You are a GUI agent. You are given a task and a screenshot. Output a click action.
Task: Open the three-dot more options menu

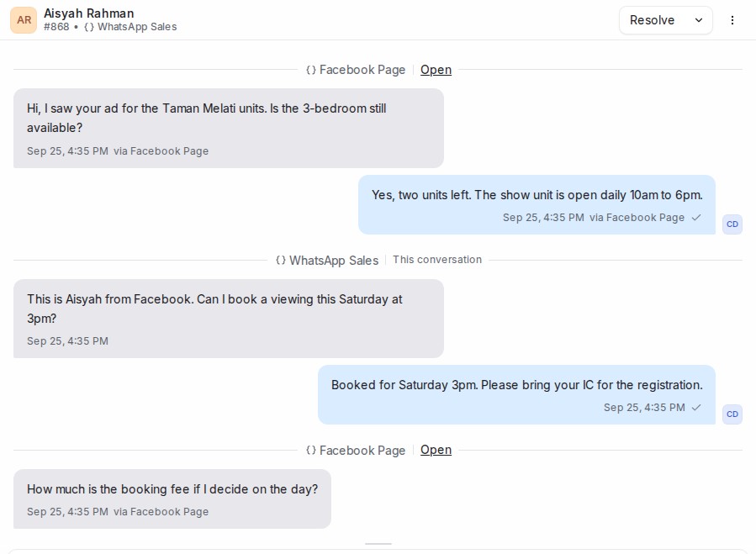[732, 20]
